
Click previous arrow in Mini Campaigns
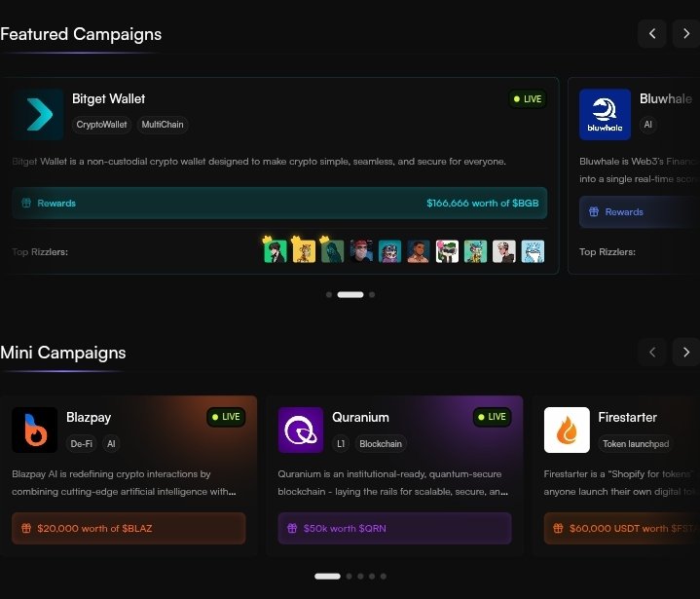[652, 352]
